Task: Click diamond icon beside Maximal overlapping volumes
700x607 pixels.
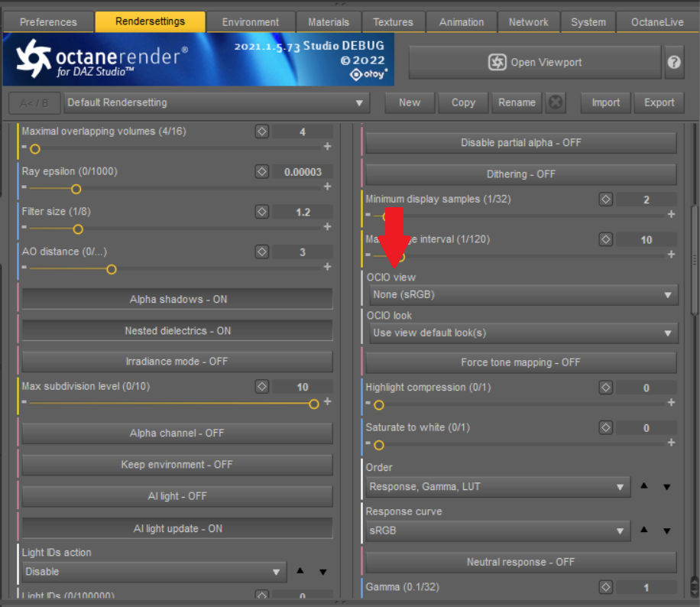Action: pos(262,131)
